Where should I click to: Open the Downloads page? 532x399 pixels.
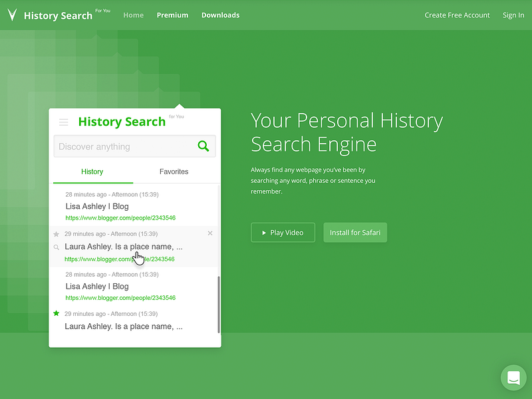(220, 15)
